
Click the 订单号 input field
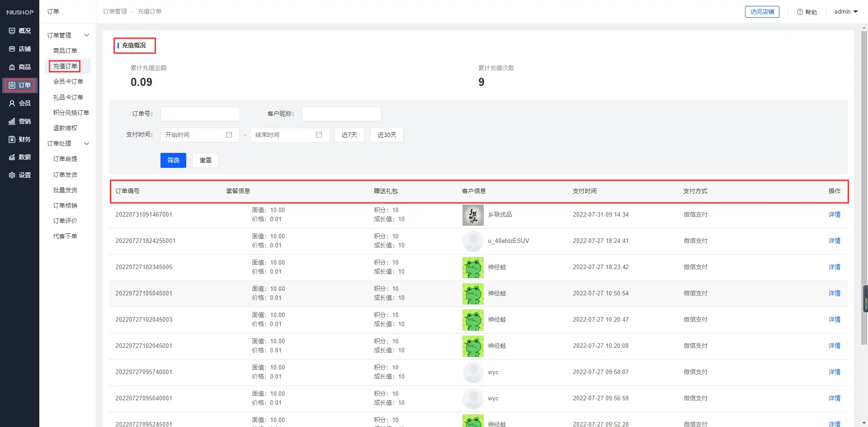(x=200, y=114)
